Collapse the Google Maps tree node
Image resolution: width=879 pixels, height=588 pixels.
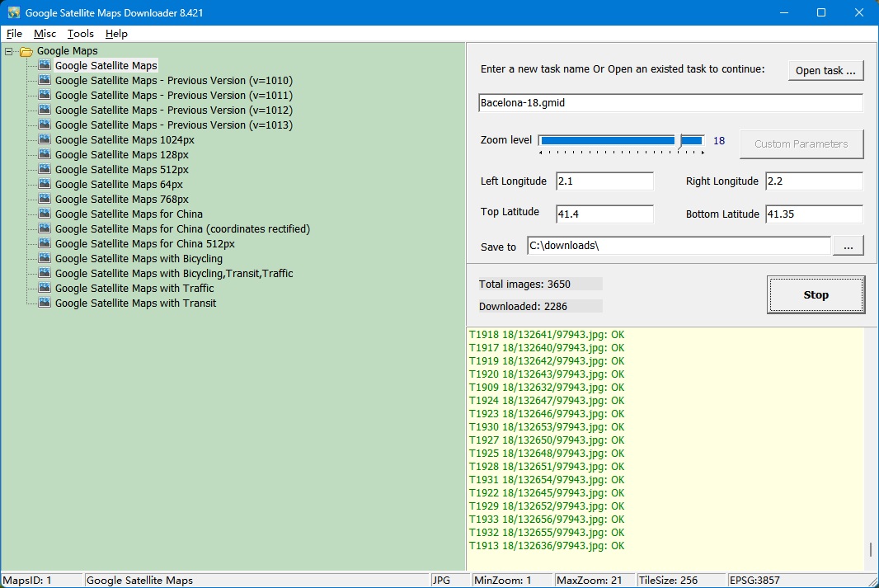click(x=8, y=51)
